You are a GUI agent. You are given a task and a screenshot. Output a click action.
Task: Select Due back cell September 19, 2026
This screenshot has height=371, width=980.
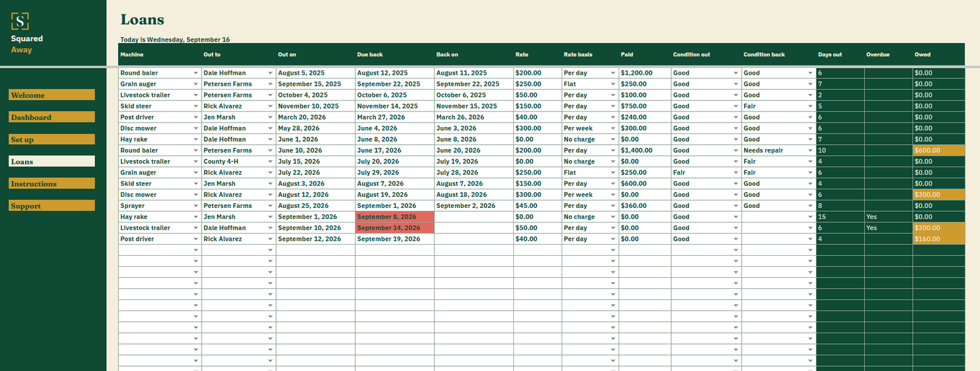click(x=395, y=239)
